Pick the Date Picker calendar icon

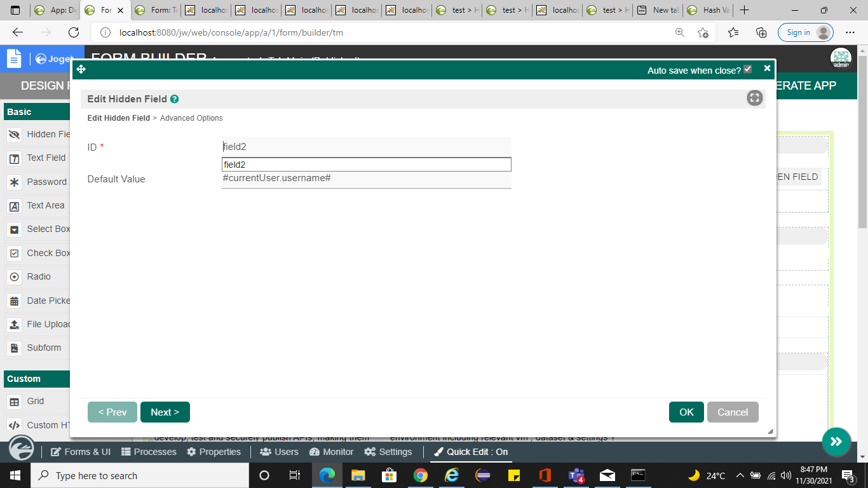(x=14, y=301)
